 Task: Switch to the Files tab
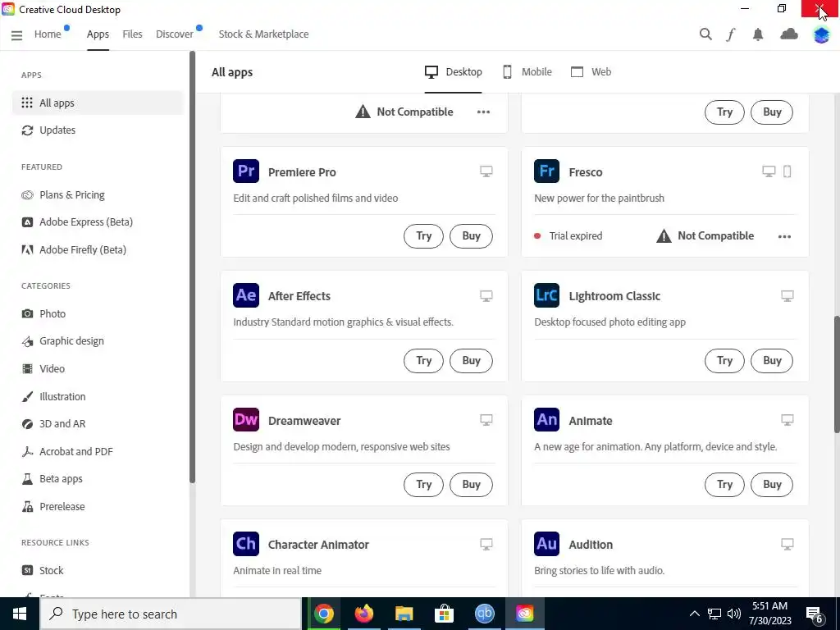pyautogui.click(x=132, y=34)
